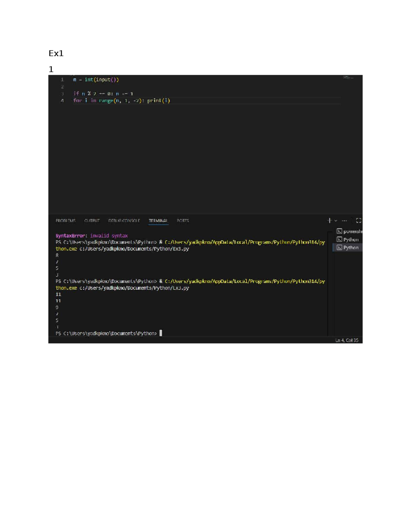Image resolution: width=411 pixels, height=532 pixels.
Task: Click the 'for i in range' code line
Action: [x=122, y=101]
